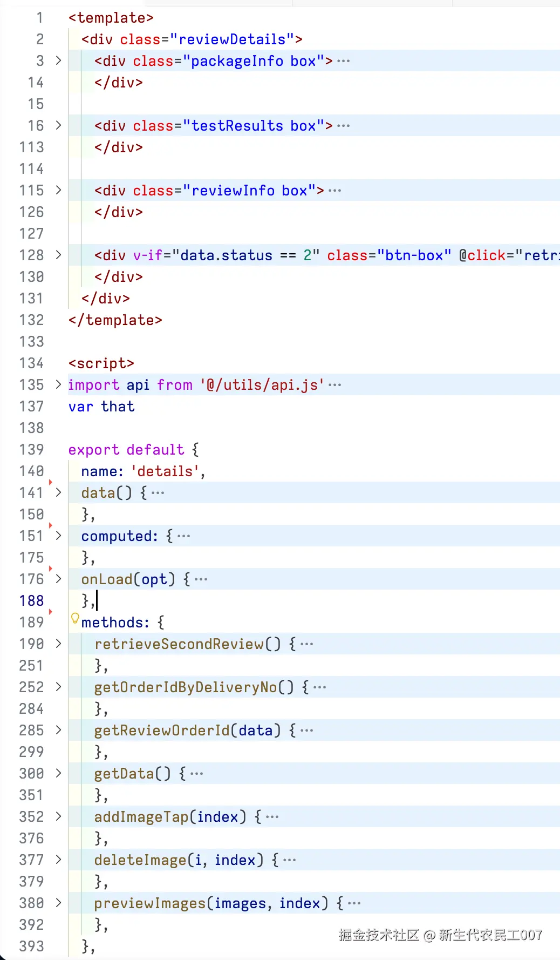Expand the getReviewOrderId(data) method
This screenshot has height=960, width=560.
coord(58,730)
